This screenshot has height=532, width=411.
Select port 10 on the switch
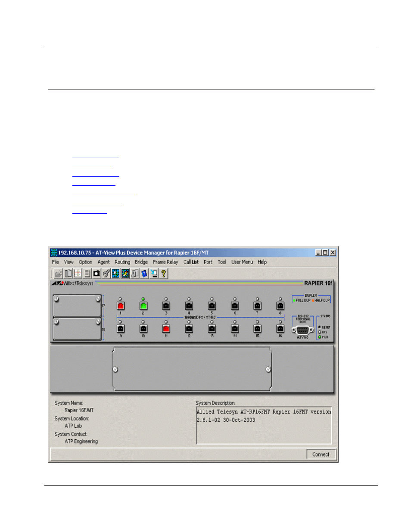pyautogui.click(x=143, y=329)
